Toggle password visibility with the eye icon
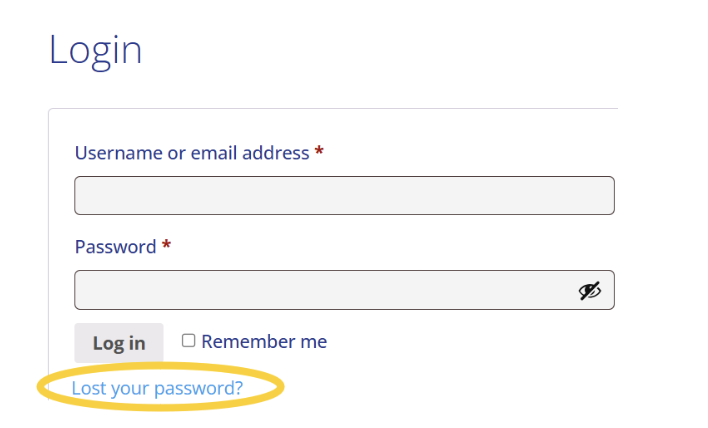 pyautogui.click(x=590, y=291)
